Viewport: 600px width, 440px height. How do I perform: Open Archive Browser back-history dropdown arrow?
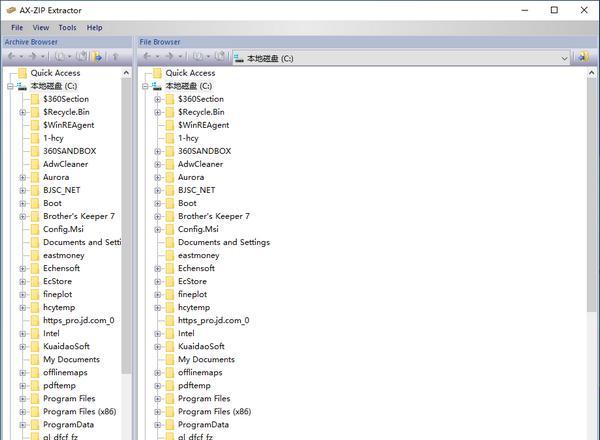pos(21,57)
